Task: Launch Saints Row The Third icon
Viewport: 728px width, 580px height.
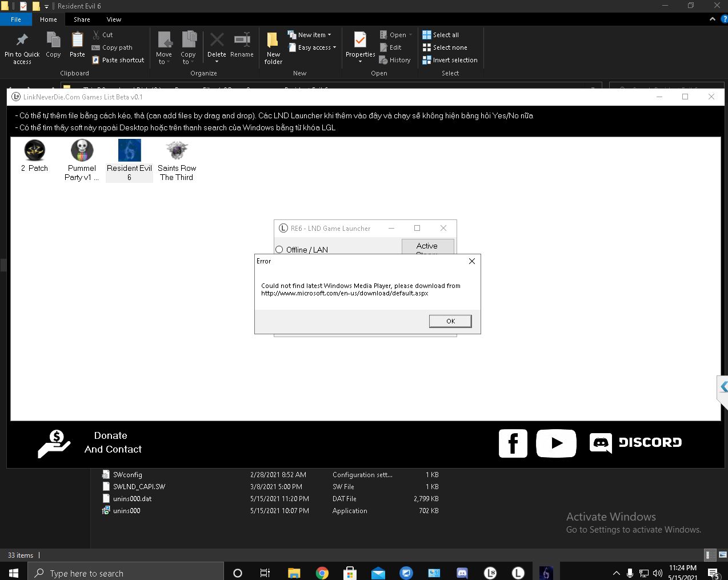Action: click(177, 151)
